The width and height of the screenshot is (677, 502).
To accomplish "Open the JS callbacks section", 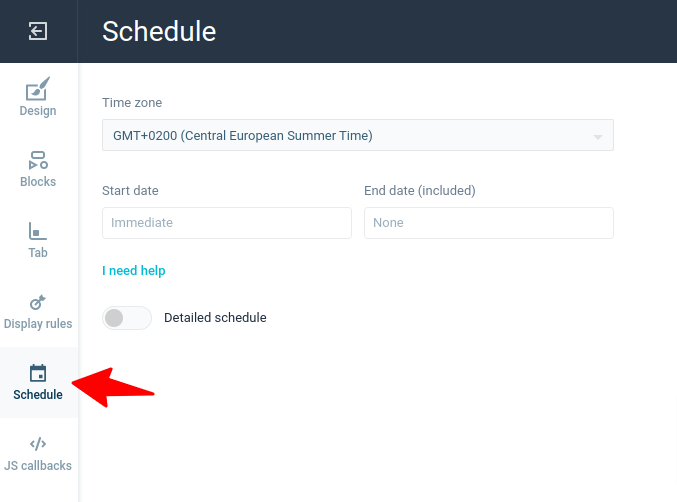I will click(38, 466).
